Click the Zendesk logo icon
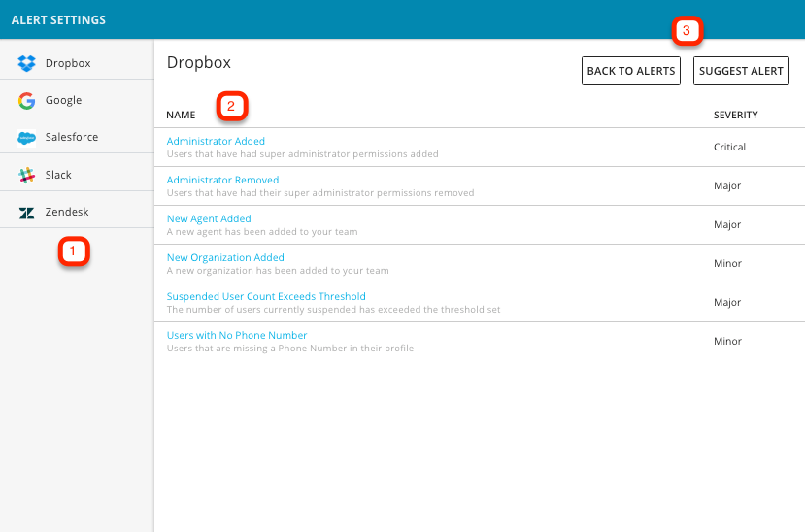 (x=26, y=213)
